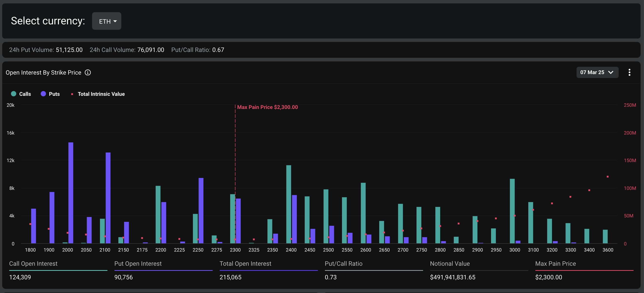Screen dimensions: 644x293
Task: Click the teal Calls legend circle
Action: click(14, 94)
